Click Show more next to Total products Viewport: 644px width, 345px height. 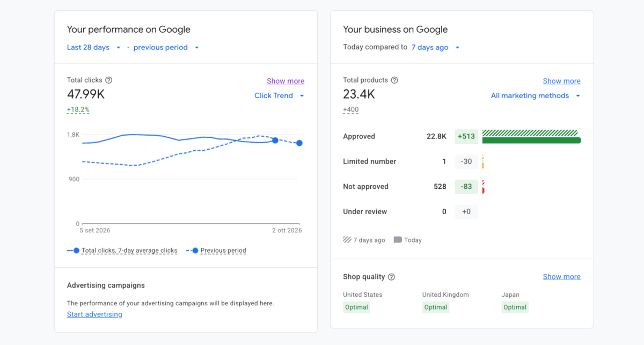pyautogui.click(x=561, y=81)
